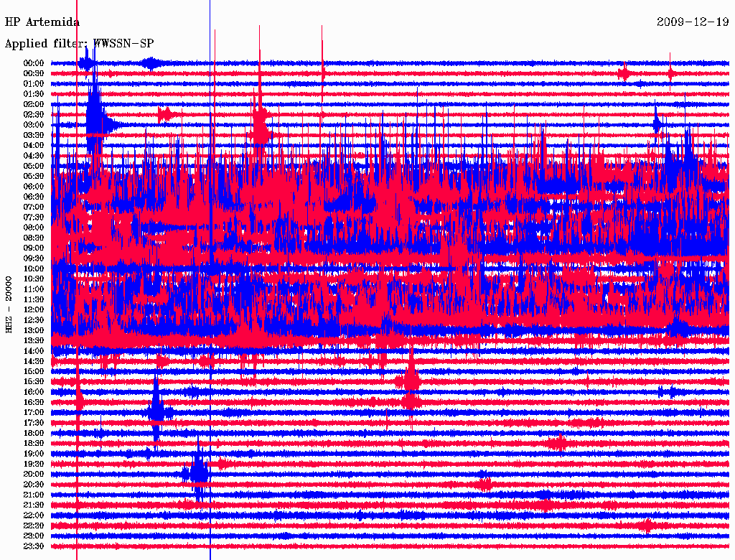The width and height of the screenshot is (735, 560).
Task: Click the 09:00 time label
Action: [34, 248]
